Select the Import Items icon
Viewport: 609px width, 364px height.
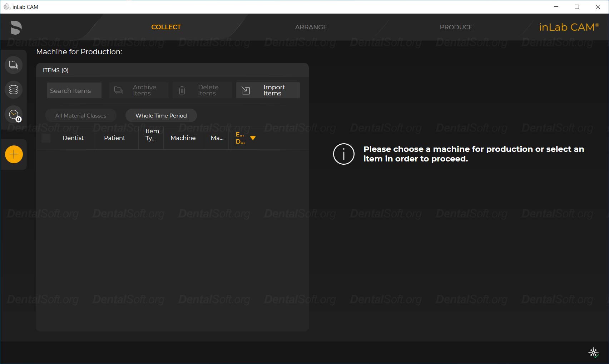click(x=246, y=90)
